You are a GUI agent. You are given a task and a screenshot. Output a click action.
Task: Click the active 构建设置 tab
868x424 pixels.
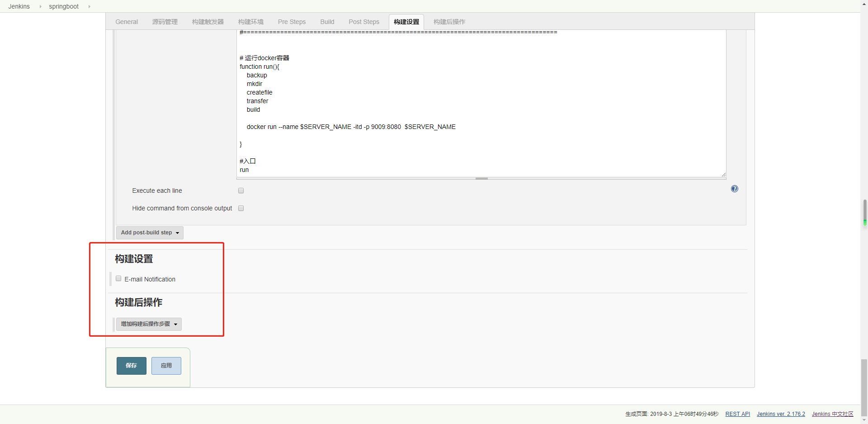click(x=406, y=22)
